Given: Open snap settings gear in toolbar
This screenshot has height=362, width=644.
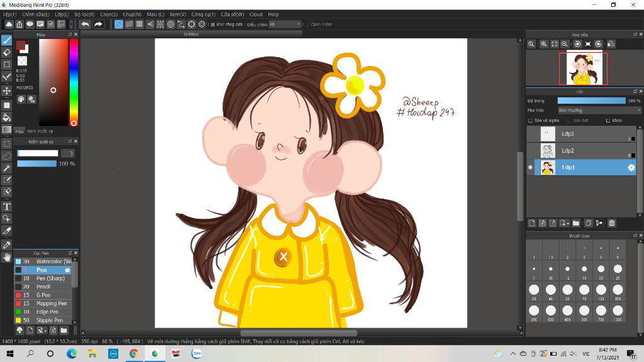Looking at the screenshot, I should point(202,25).
